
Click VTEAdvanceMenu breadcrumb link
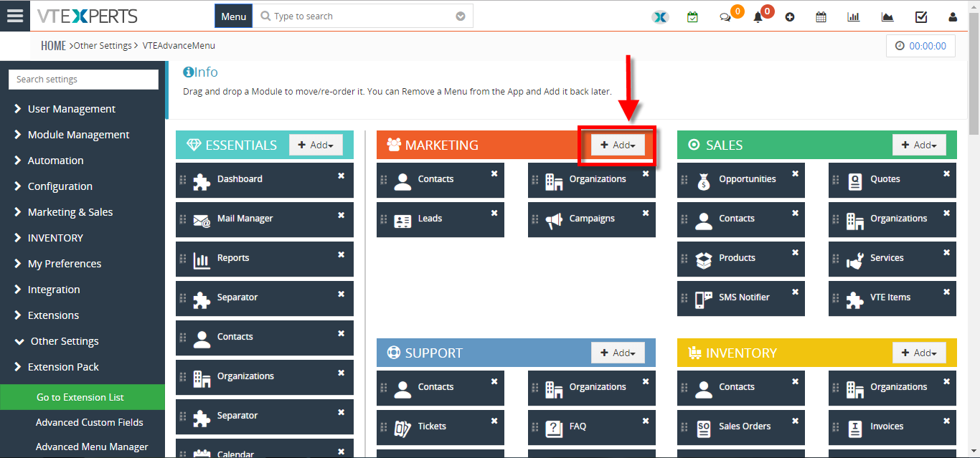click(x=179, y=46)
